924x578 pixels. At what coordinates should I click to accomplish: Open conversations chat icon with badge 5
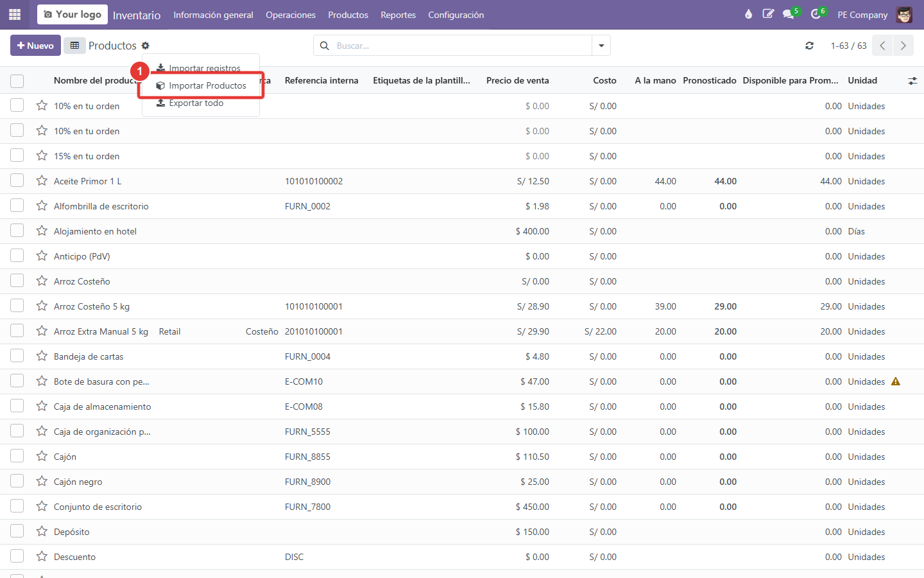click(x=789, y=14)
